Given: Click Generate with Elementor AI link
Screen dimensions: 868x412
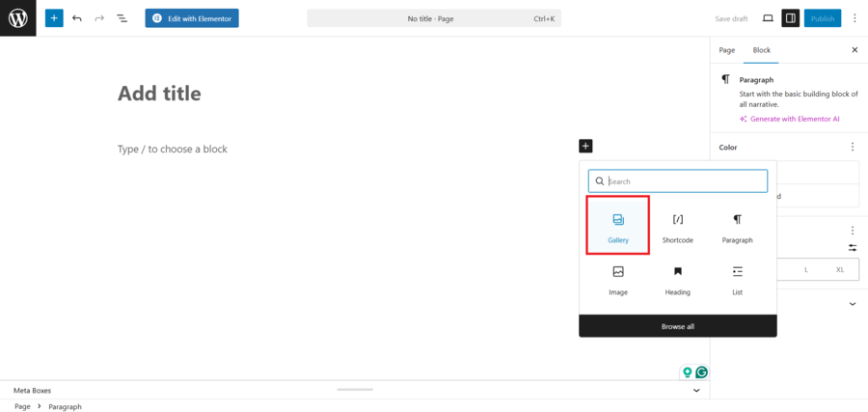Looking at the screenshot, I should [795, 119].
